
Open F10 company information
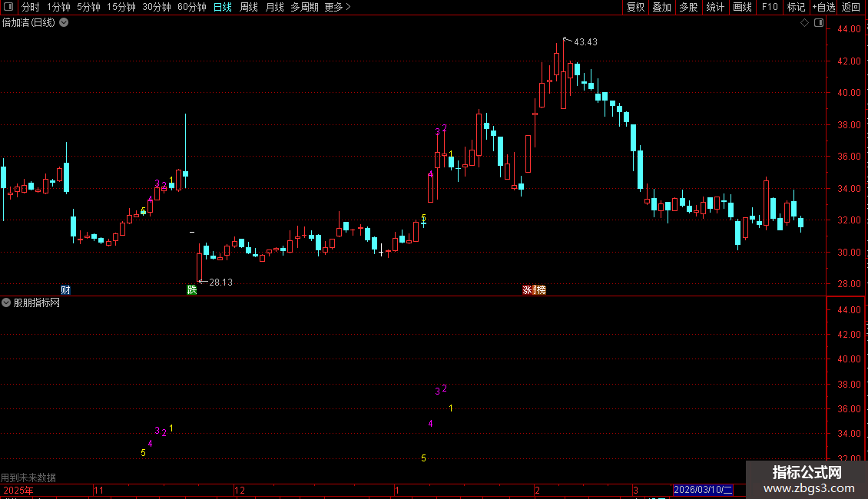pos(770,7)
